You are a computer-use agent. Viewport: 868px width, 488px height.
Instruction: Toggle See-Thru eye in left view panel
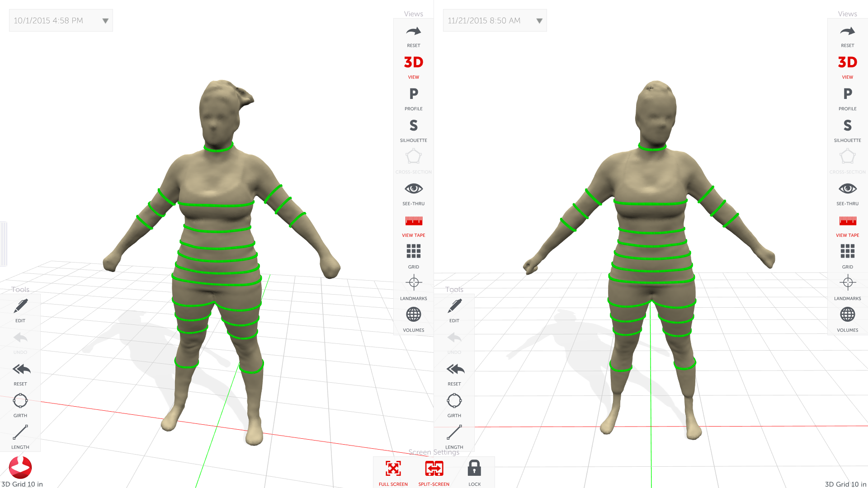(413, 189)
